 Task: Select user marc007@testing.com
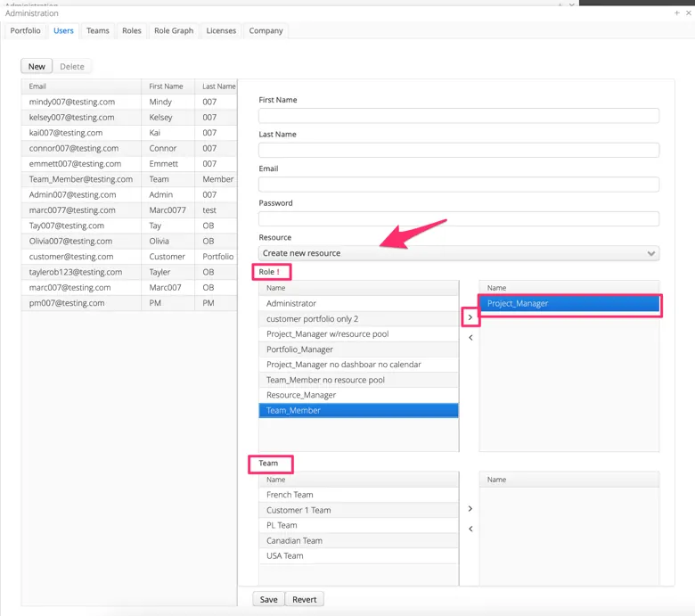point(129,288)
